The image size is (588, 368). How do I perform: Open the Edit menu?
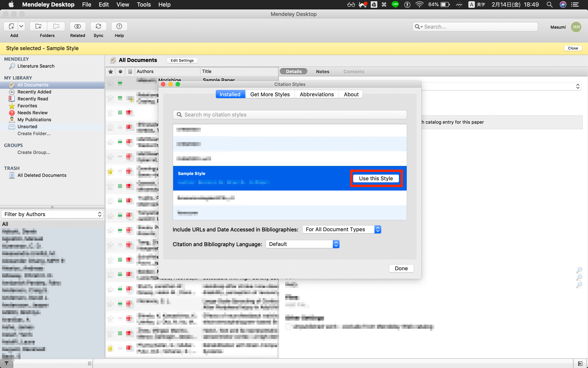(104, 5)
